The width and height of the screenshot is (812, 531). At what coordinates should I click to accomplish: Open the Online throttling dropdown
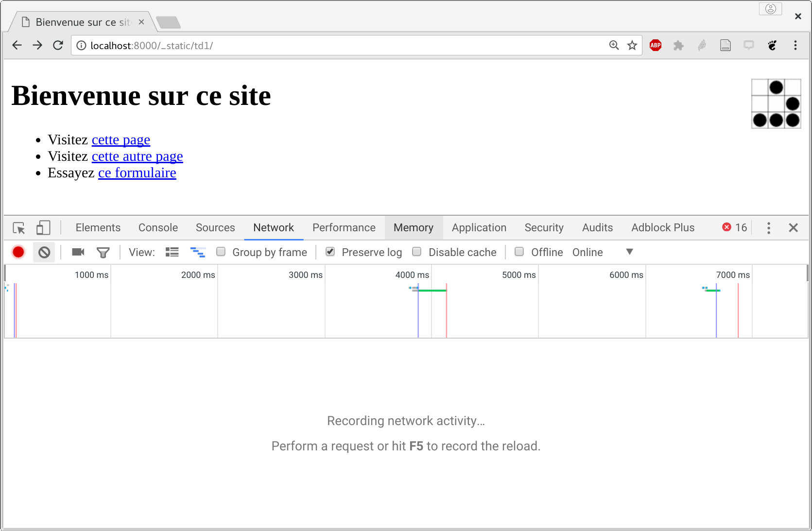point(629,252)
